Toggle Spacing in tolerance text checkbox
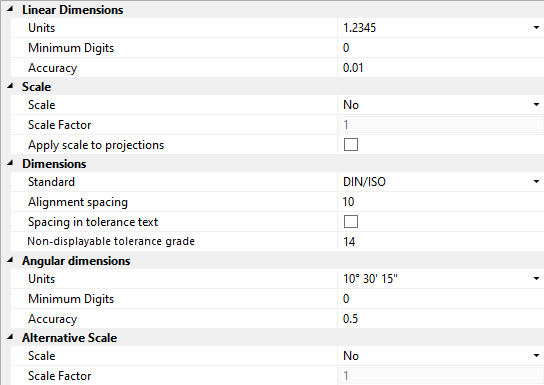Viewport: 544px width, 385px height. pyautogui.click(x=351, y=222)
